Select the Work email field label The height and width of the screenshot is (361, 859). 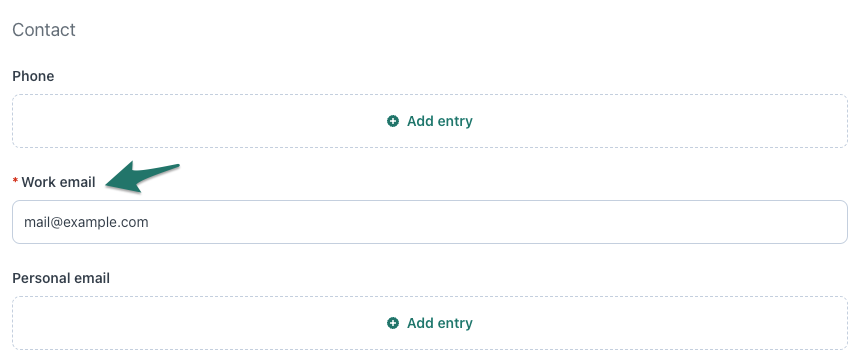click(x=59, y=182)
